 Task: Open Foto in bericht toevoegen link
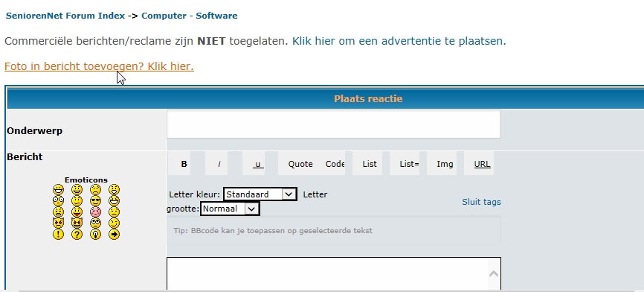tap(99, 66)
